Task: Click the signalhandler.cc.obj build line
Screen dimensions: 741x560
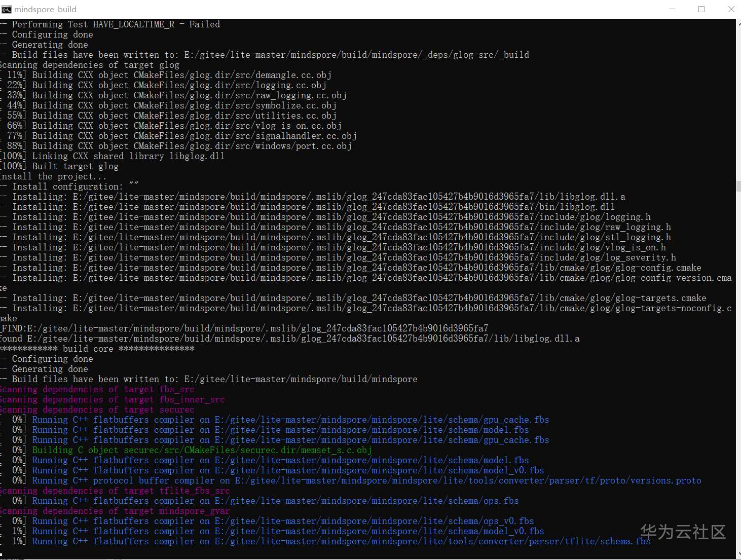Action: point(194,136)
